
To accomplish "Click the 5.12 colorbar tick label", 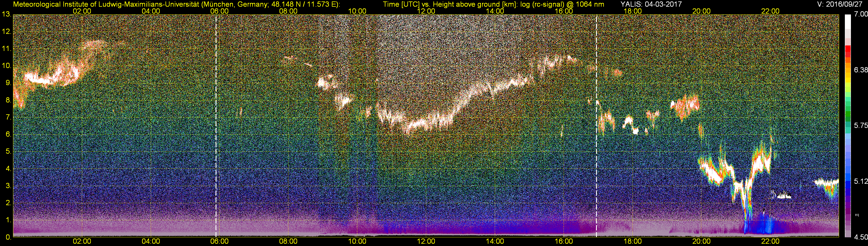I will (860, 181).
